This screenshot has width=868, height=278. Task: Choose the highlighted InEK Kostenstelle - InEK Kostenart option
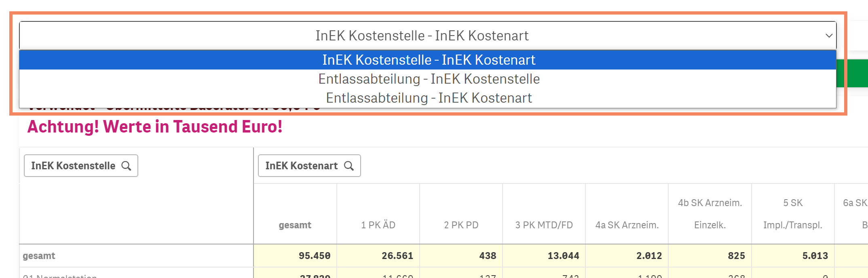(x=428, y=60)
